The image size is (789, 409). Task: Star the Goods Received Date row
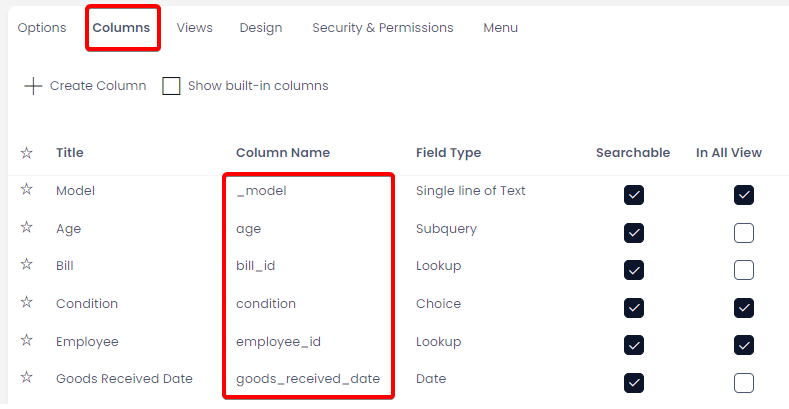click(27, 377)
